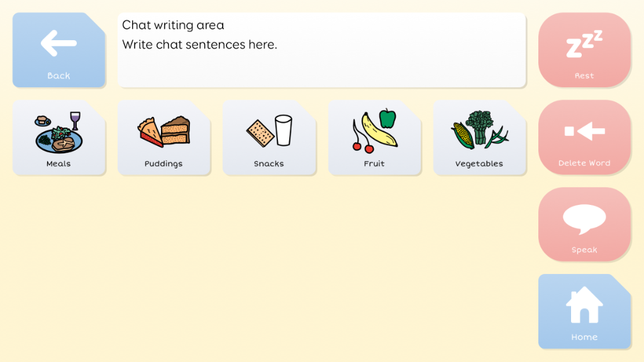Go back with the arrow tile

click(x=58, y=50)
